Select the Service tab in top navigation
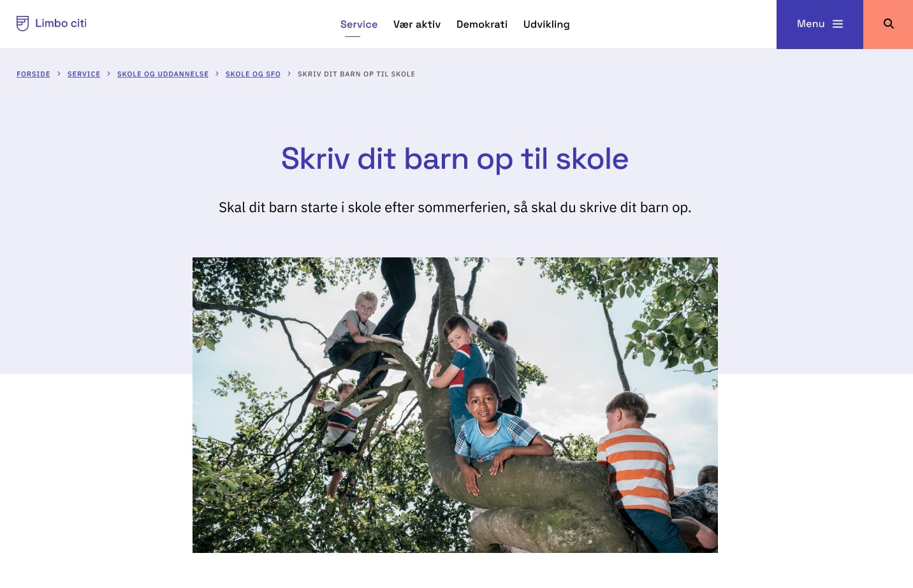The height and width of the screenshot is (588, 913). click(x=359, y=24)
